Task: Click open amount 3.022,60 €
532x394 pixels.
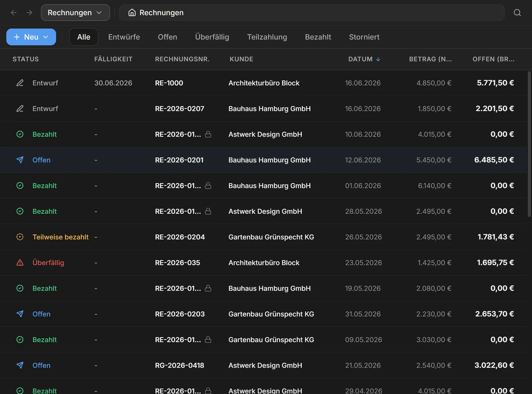Action: click(x=494, y=365)
